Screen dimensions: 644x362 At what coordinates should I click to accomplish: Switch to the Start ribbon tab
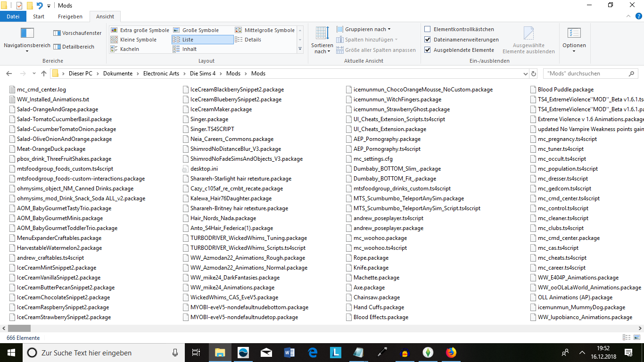[x=39, y=16]
